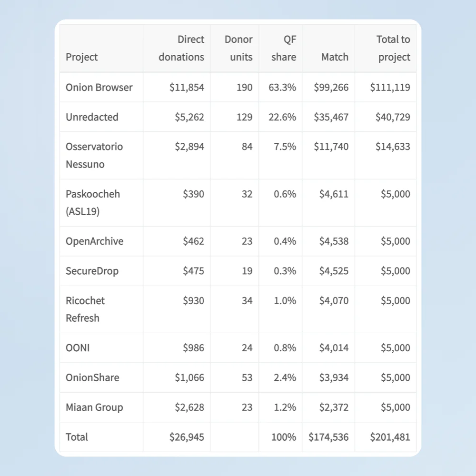Screen dimensions: 476x476
Task: Click the Direct donations column header
Action: click(181, 48)
